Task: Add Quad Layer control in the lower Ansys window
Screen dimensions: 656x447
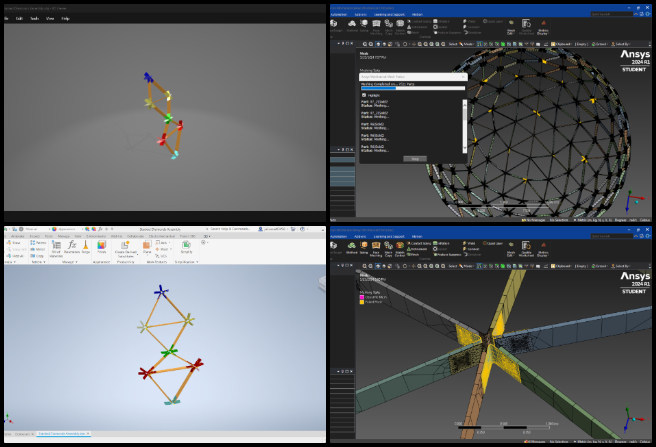Action: pos(493,243)
